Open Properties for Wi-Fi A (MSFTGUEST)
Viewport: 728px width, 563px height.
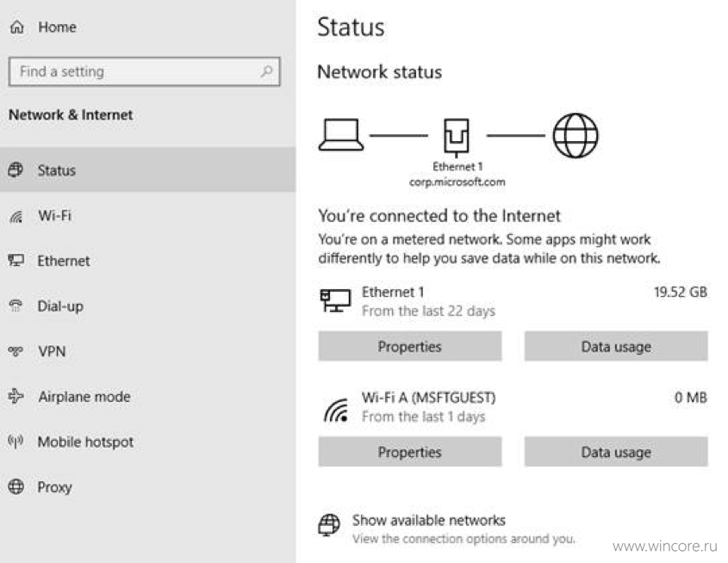409,452
